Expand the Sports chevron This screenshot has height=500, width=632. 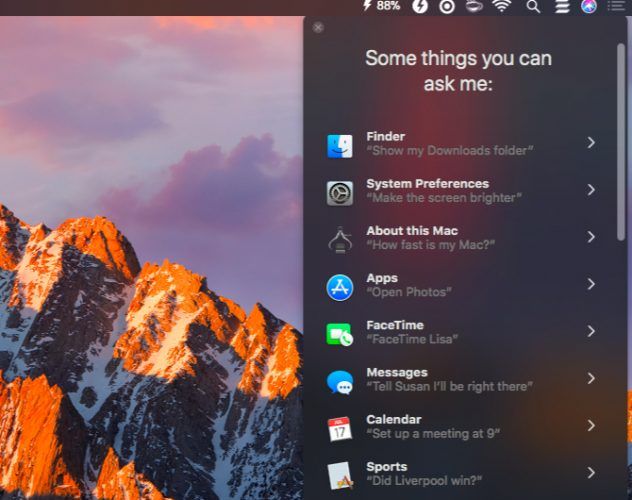591,473
